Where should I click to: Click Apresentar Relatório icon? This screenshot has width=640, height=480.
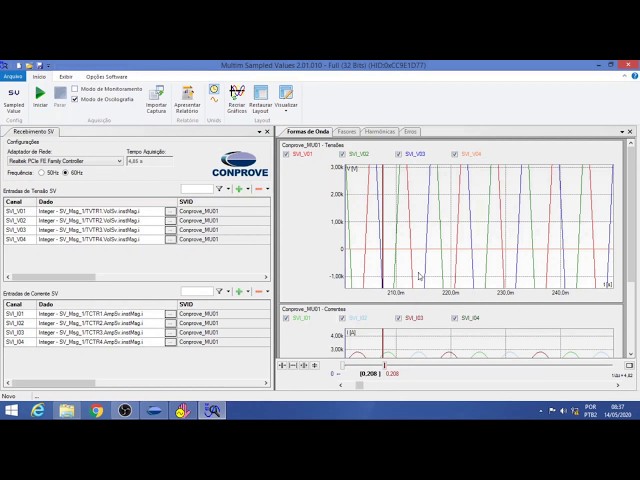tap(187, 100)
